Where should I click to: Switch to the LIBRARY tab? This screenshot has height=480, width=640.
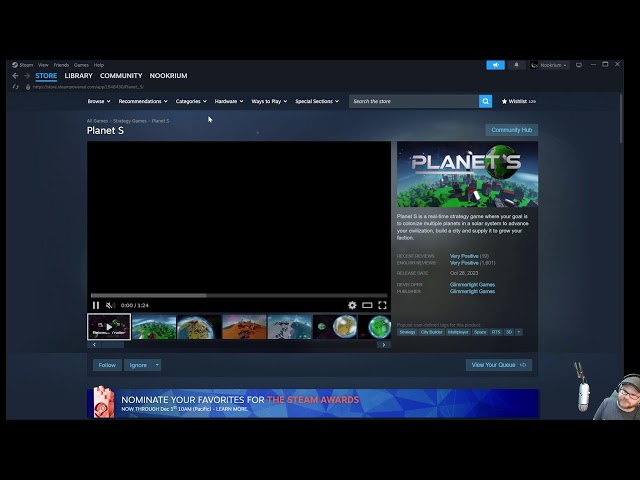[78, 76]
